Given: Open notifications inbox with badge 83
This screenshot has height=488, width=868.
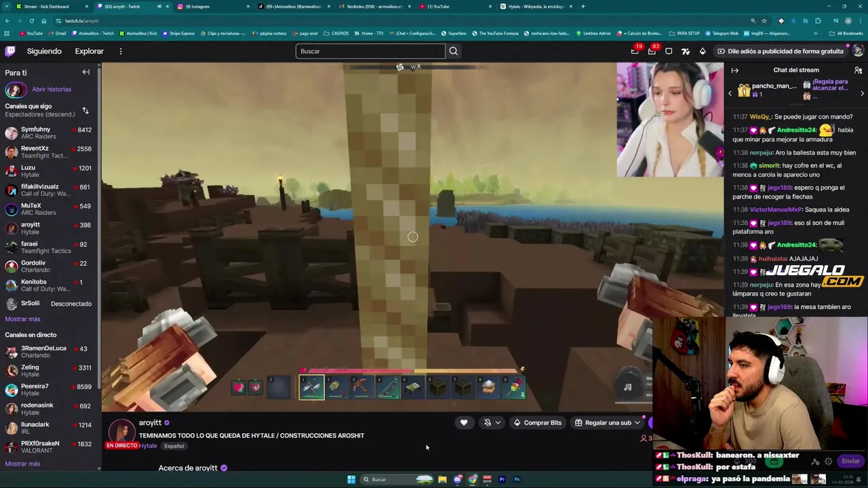Looking at the screenshot, I should 652,52.
